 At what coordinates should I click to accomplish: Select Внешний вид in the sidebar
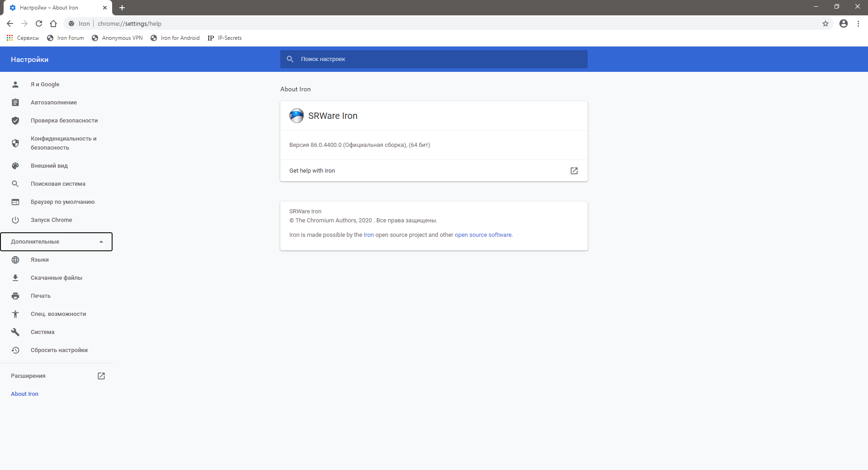click(x=49, y=166)
